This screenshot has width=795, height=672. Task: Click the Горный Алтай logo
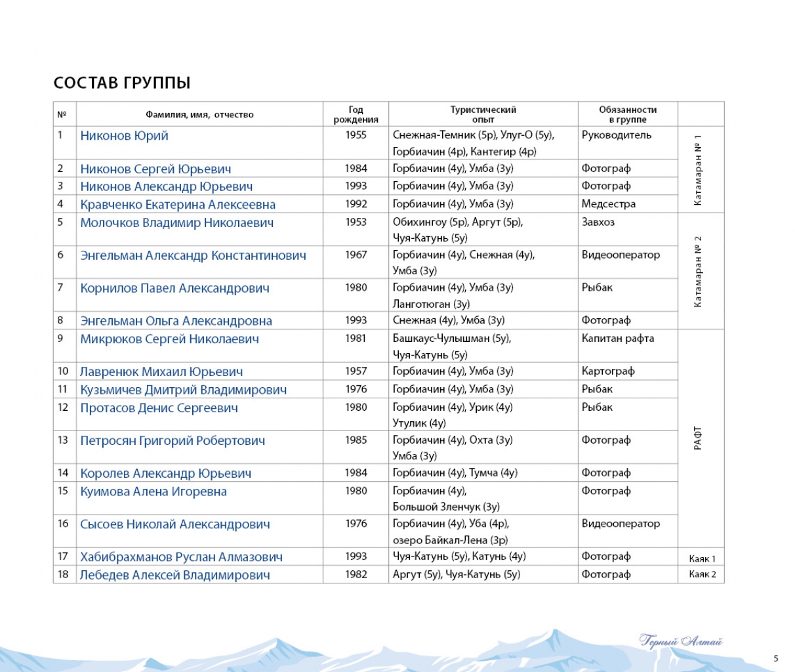point(681,641)
